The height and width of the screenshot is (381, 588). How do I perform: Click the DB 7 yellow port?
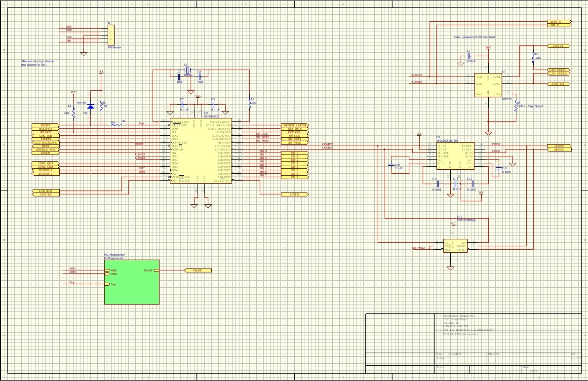[x=295, y=177]
